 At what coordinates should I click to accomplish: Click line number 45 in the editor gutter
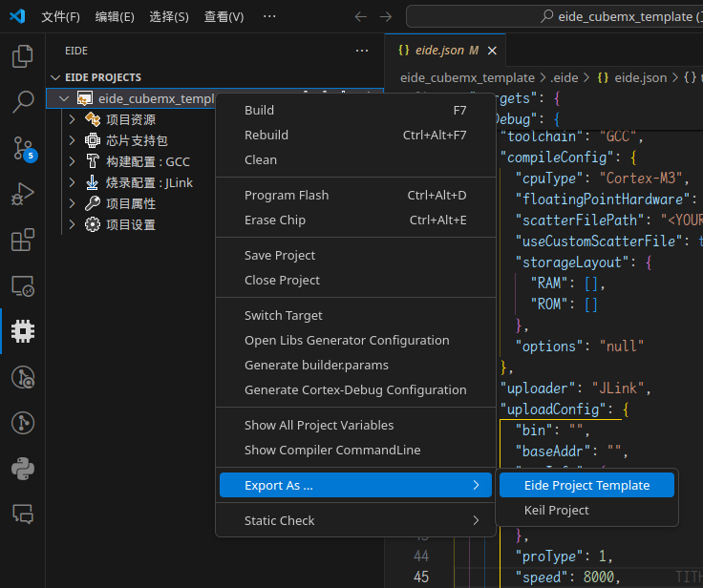(x=421, y=577)
